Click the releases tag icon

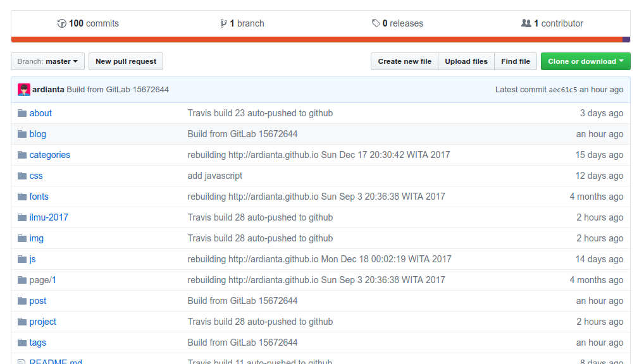(376, 23)
